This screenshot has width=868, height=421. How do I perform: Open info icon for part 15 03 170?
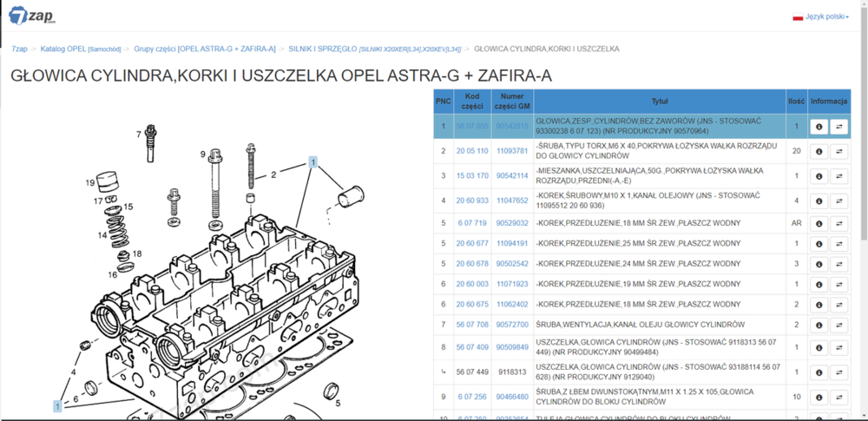tap(818, 176)
